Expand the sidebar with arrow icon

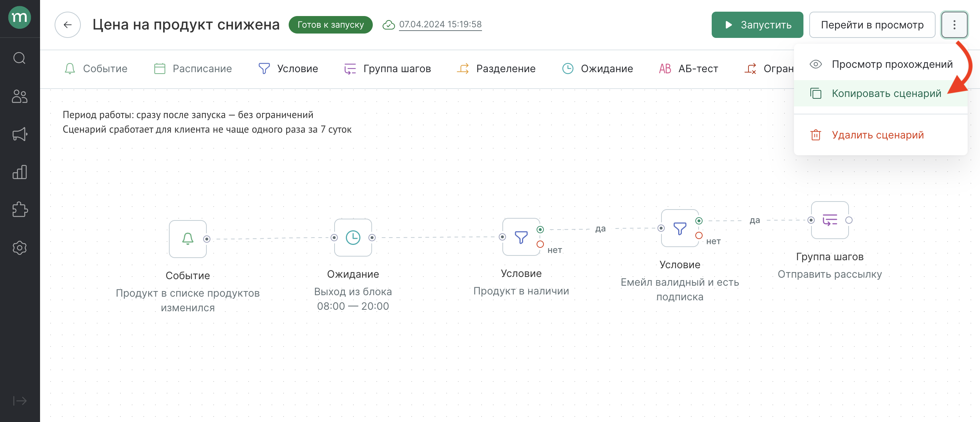(19, 400)
